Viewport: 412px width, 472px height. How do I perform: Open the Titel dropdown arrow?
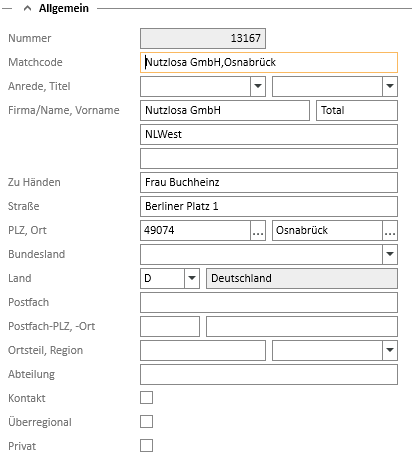tap(390, 86)
